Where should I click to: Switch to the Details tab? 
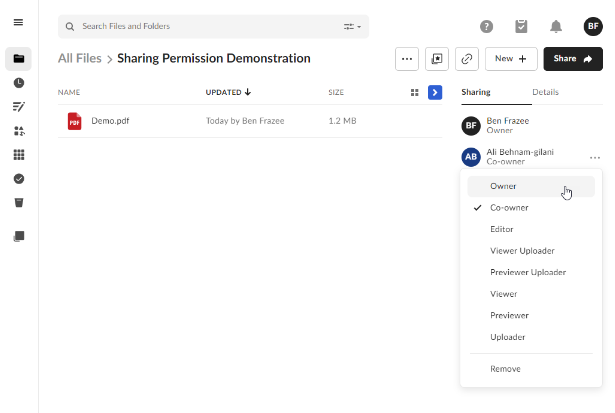click(x=545, y=92)
